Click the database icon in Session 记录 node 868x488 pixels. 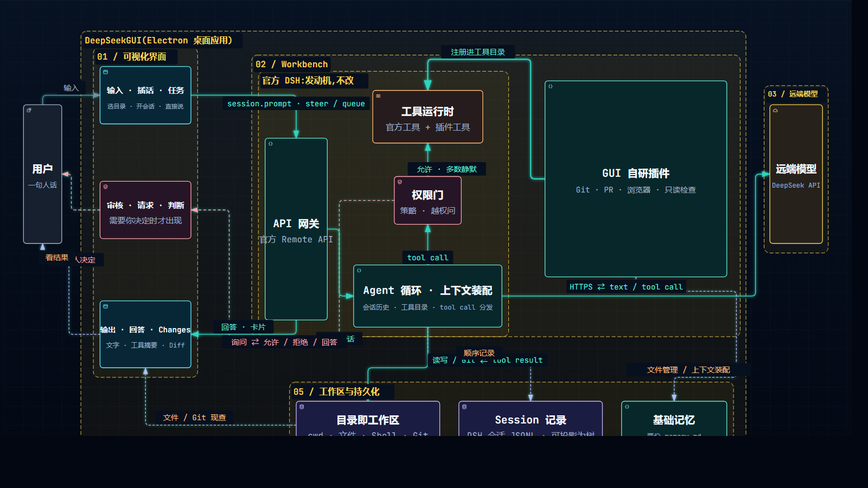click(x=464, y=407)
